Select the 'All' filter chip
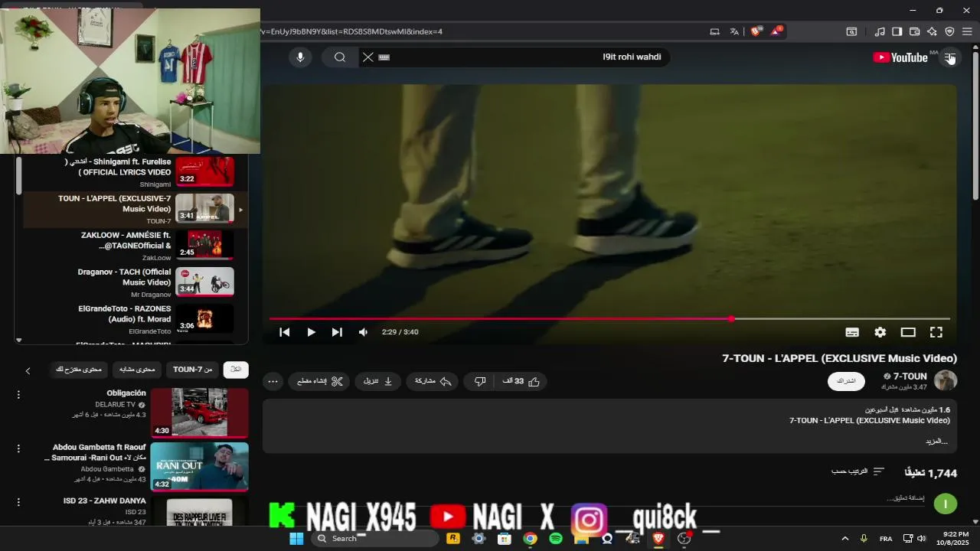The image size is (980, 551). [236, 370]
